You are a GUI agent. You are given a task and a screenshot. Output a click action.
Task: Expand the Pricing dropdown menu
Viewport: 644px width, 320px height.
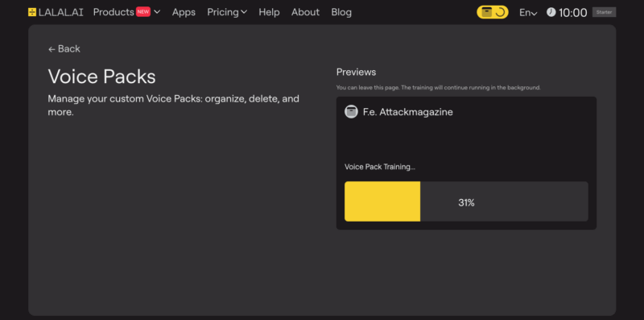(x=227, y=12)
